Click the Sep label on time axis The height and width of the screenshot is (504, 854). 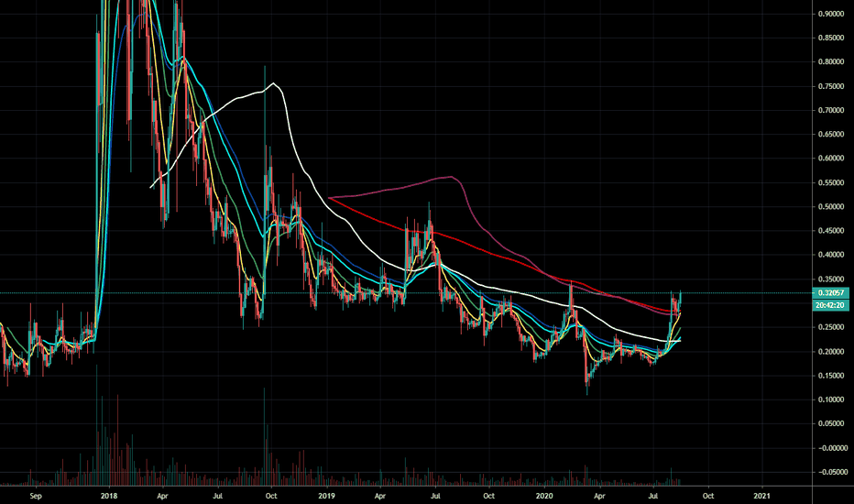(36, 496)
